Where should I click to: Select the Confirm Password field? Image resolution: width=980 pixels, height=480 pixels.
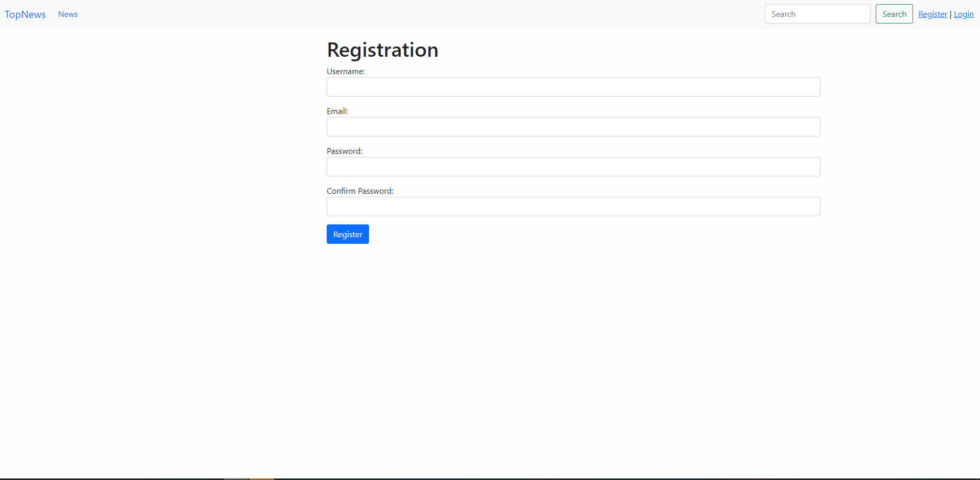(573, 207)
